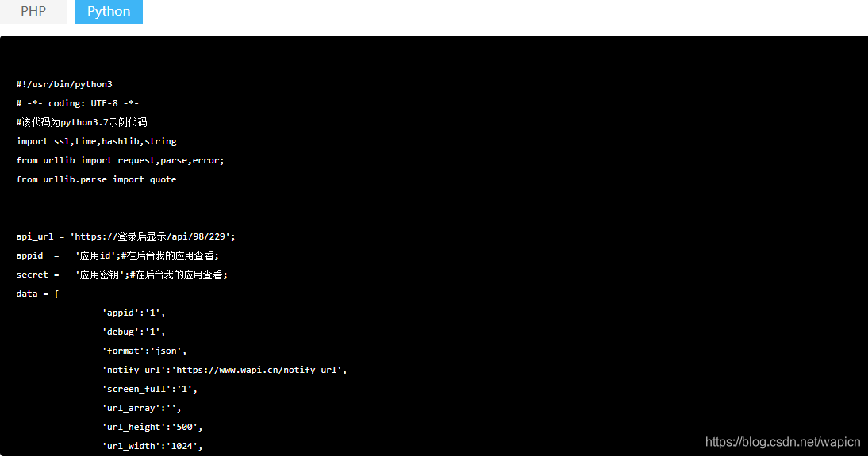
Task: Open the blog.csdn.net/wapicn watermark link
Action: point(782,441)
